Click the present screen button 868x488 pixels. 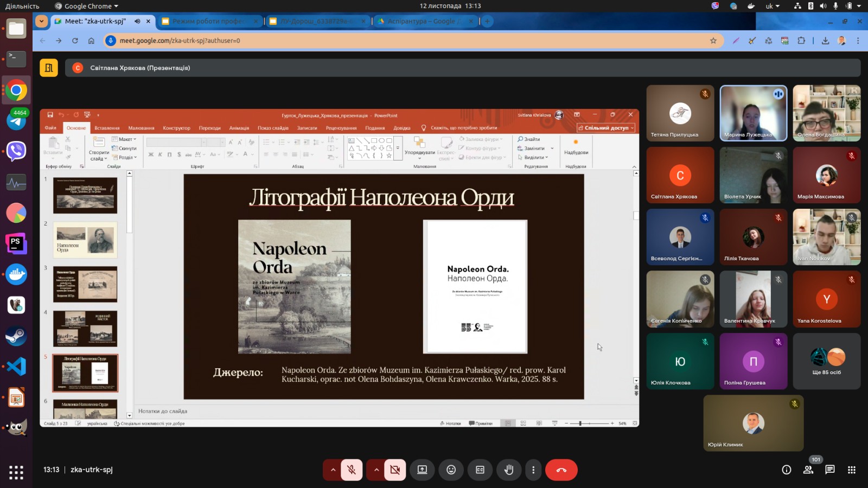pos(422,470)
